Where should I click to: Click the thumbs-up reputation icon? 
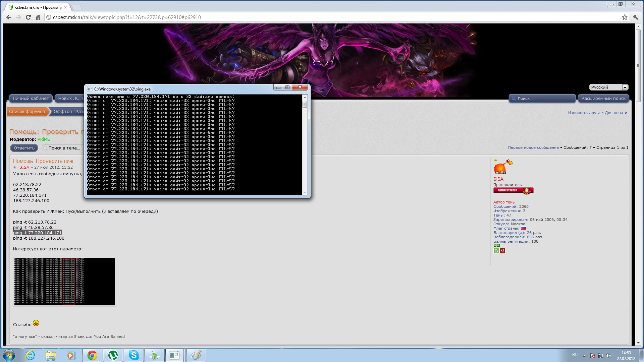[496, 251]
